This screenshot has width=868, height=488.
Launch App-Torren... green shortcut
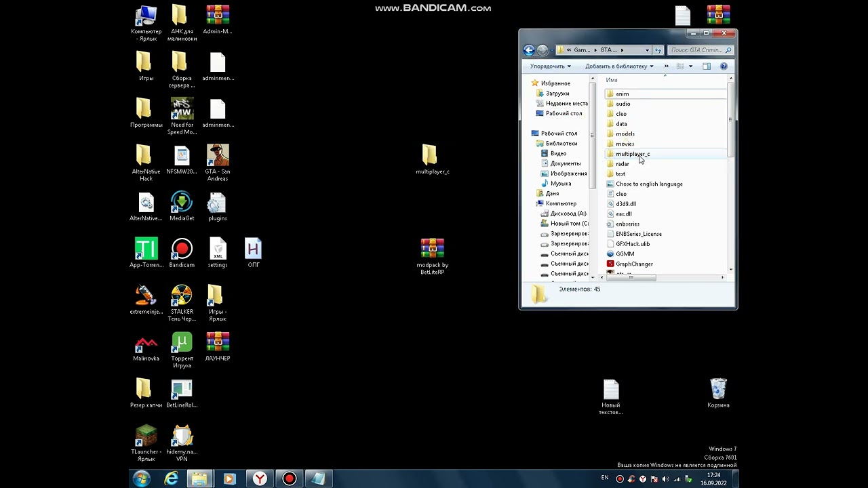[146, 253]
